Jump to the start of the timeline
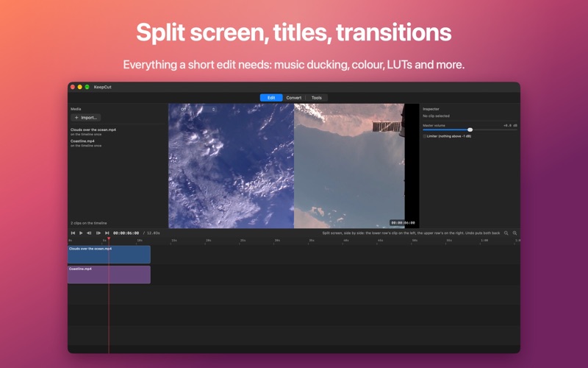Image resolution: width=588 pixels, height=368 pixels. (x=73, y=233)
